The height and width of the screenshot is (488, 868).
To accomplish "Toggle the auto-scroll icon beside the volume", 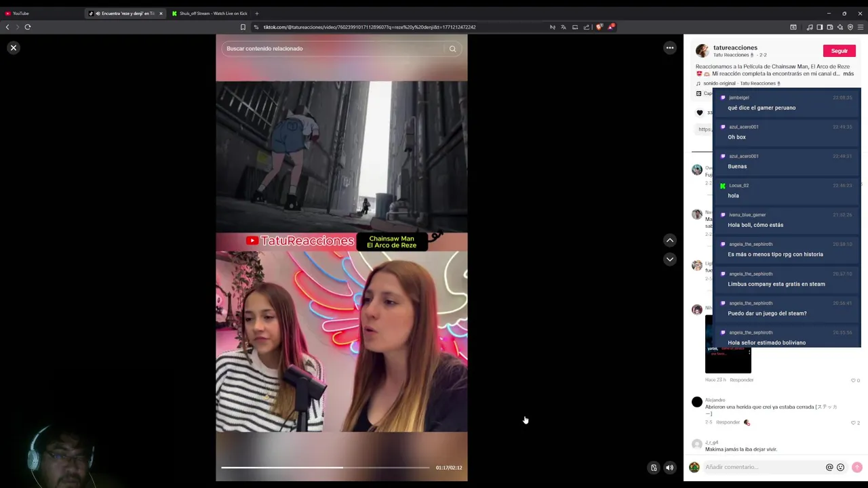I will (654, 468).
